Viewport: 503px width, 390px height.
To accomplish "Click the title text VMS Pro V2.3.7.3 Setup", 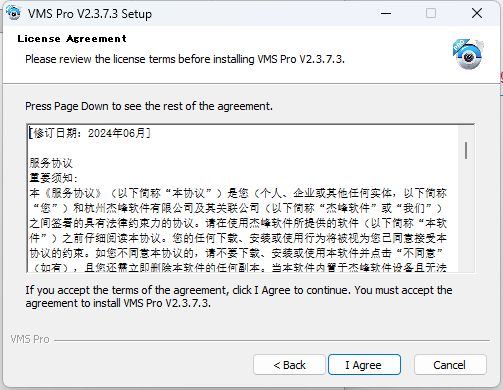I will [90, 14].
